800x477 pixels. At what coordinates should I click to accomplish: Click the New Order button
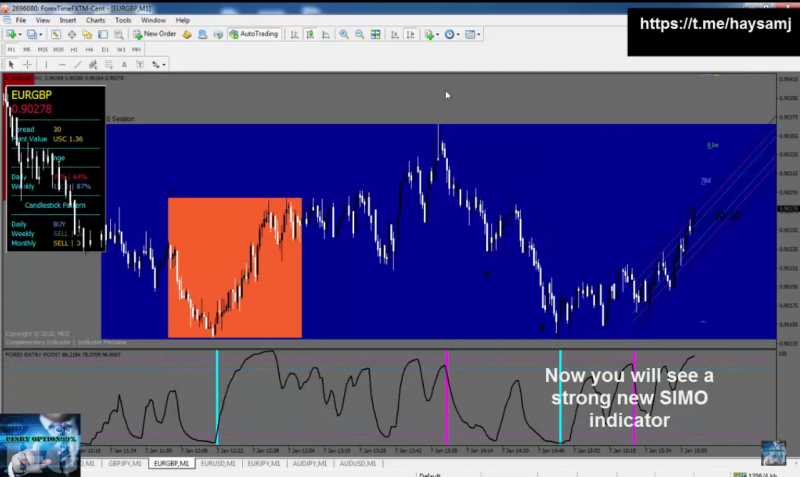click(x=155, y=34)
